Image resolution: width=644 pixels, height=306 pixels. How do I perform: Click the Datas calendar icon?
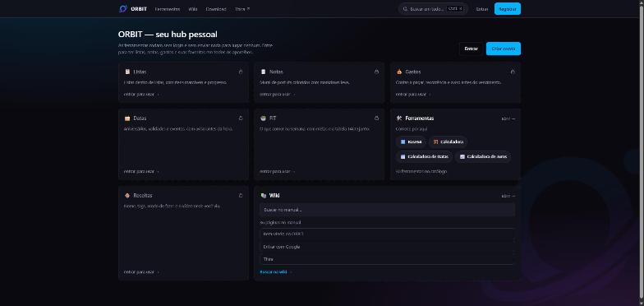[x=127, y=118]
